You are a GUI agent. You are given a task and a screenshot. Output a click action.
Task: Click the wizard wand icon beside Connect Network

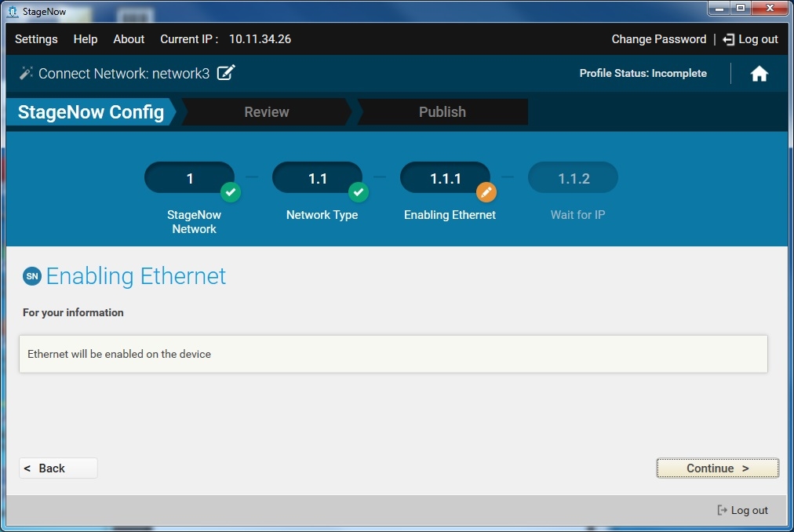click(x=26, y=73)
